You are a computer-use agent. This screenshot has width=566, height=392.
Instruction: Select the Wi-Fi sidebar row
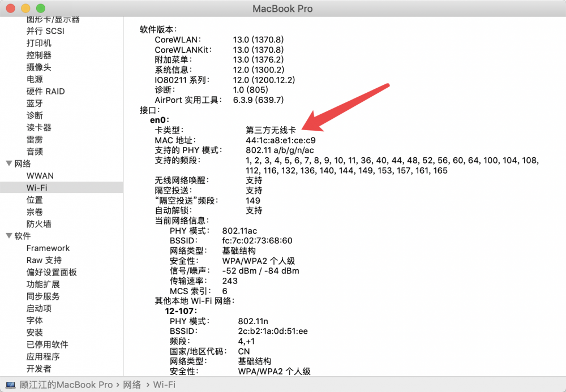[61, 188]
